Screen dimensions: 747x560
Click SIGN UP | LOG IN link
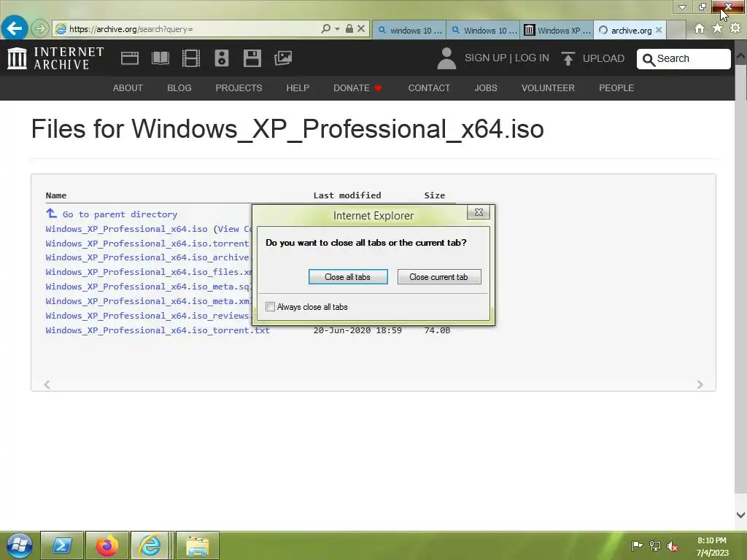(x=506, y=58)
